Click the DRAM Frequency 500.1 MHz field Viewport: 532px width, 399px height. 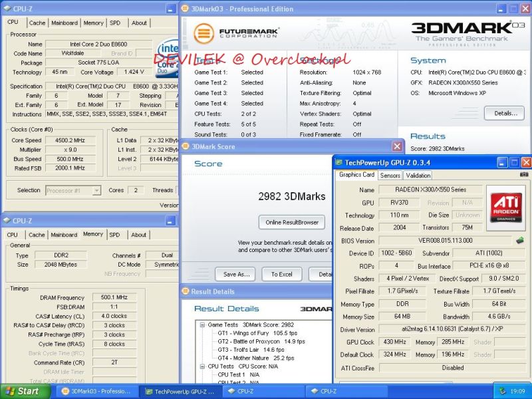point(114,297)
